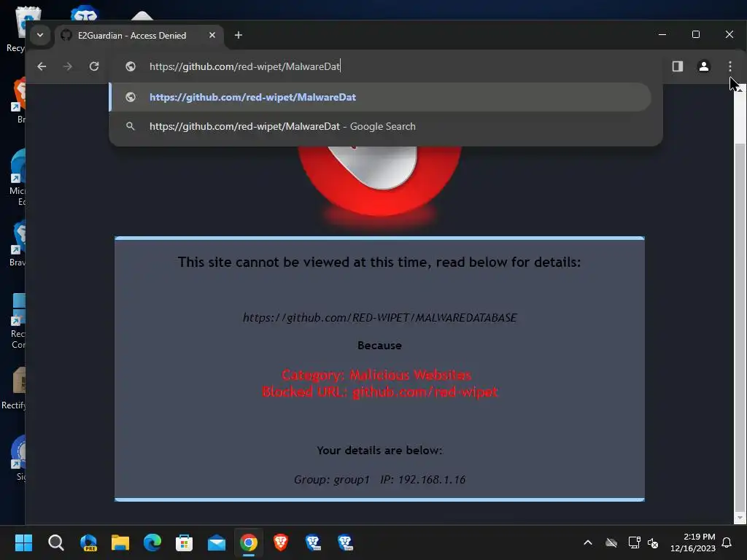Image resolution: width=747 pixels, height=560 pixels.
Task: Show hidden system tray icons
Action: pyautogui.click(x=588, y=542)
